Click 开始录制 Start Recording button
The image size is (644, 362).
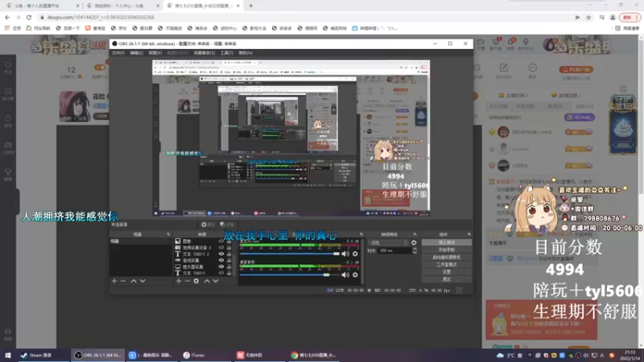click(x=447, y=250)
